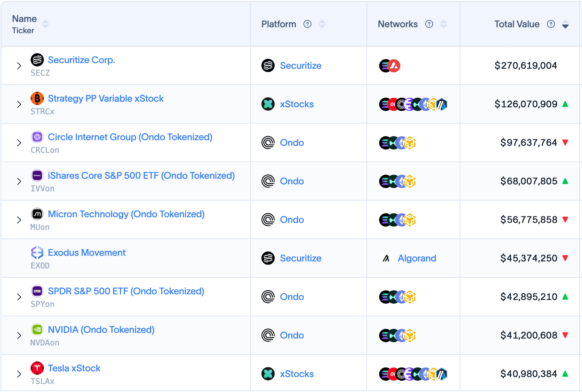Viewport: 582px width, 392px height.
Task: Open xStocks platform link in STRCx row
Action: click(297, 104)
